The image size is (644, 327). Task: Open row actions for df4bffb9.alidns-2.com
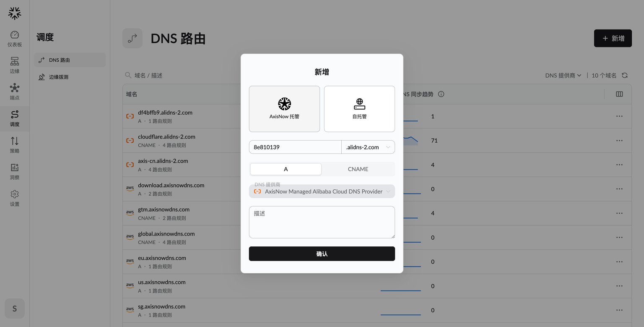(619, 116)
